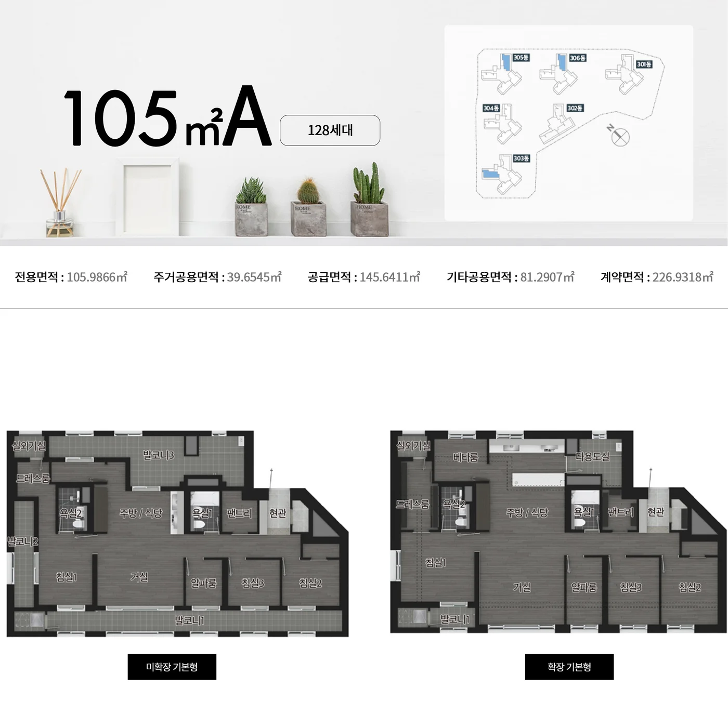Click 베타룸 in the extended floor plan
The height and width of the screenshot is (701, 728).
coord(465,458)
